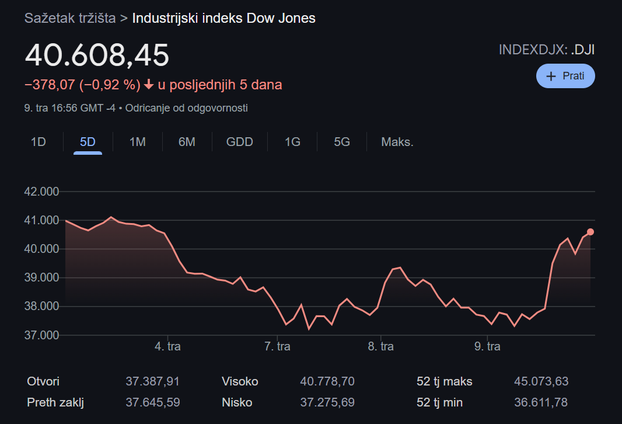Click the Nisko value 37.275,69
The image size is (622, 424).
(327, 403)
